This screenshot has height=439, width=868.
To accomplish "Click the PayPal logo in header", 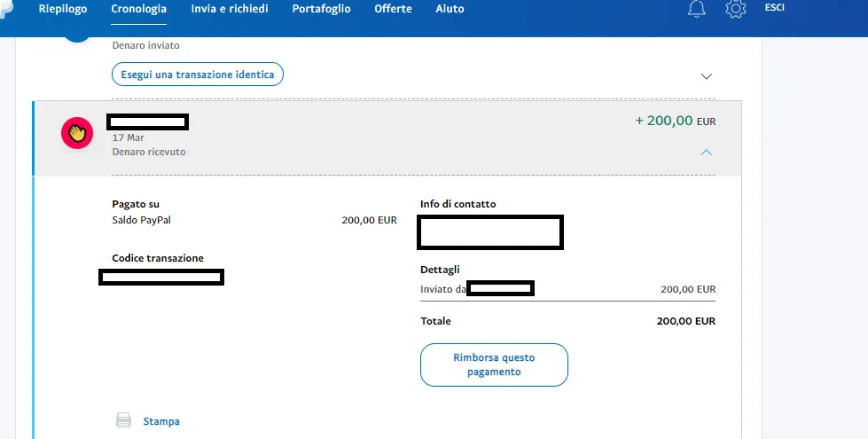I will click(x=5, y=7).
